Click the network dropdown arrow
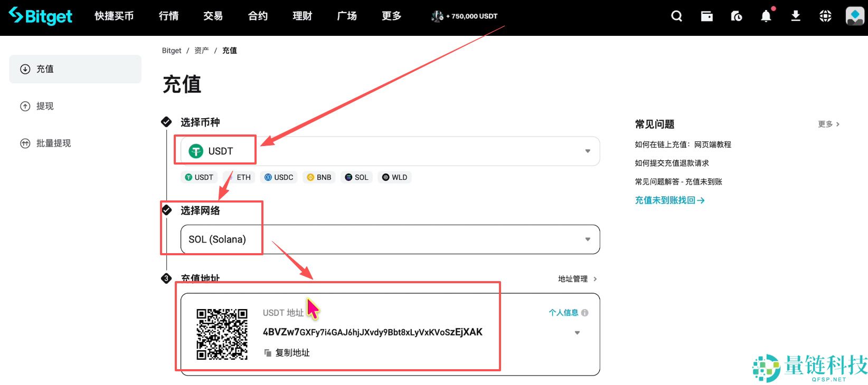Viewport: 868px width, 385px height. point(588,239)
